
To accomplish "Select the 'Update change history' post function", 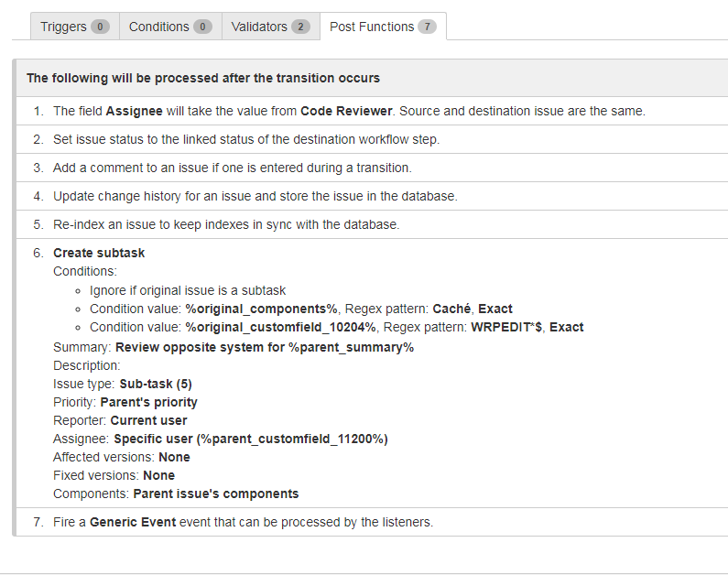I will [255, 196].
